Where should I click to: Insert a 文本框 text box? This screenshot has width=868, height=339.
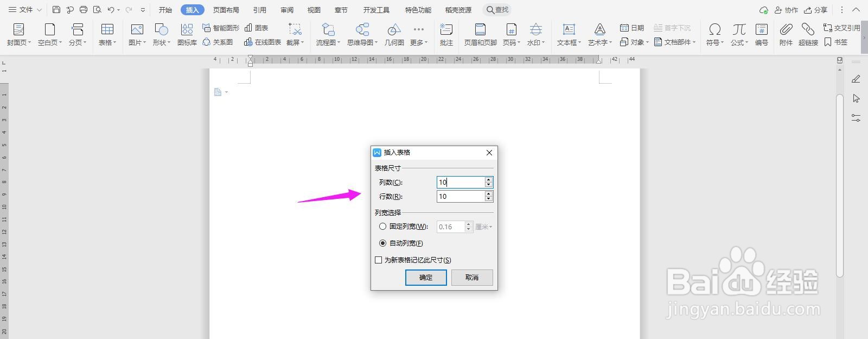pos(569,34)
